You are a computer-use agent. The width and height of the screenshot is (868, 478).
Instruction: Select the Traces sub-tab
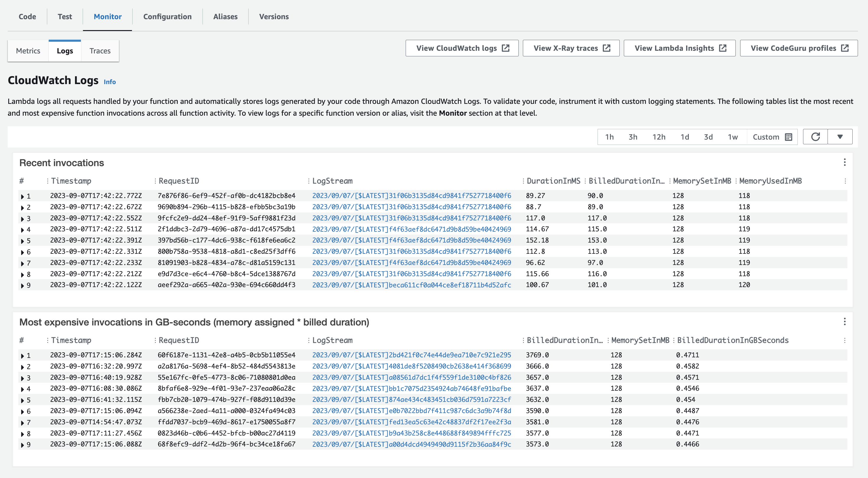pyautogui.click(x=100, y=51)
